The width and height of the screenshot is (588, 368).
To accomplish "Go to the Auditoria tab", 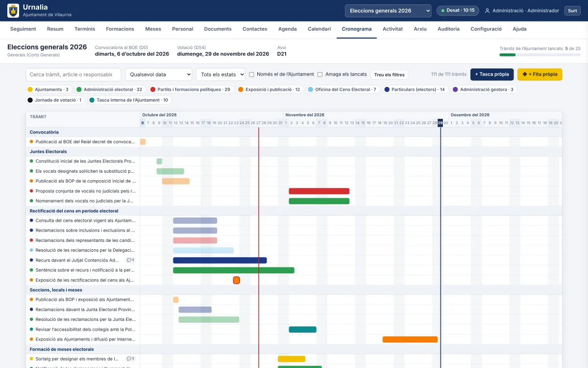I will coord(448,29).
